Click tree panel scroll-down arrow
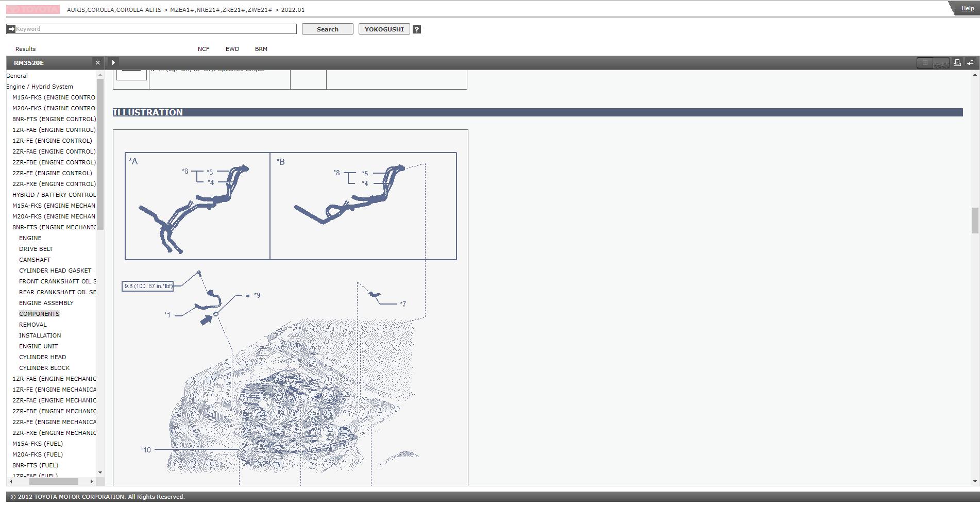The height and width of the screenshot is (506, 980). [100, 472]
